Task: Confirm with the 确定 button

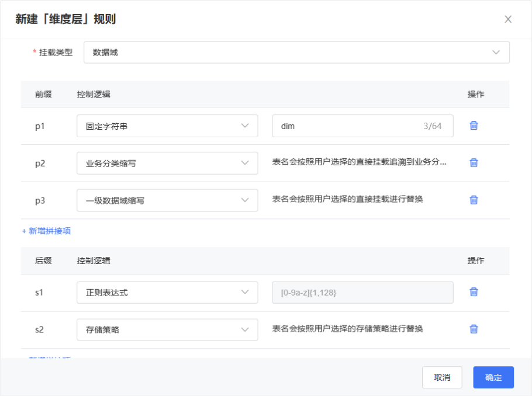Action: (x=493, y=377)
